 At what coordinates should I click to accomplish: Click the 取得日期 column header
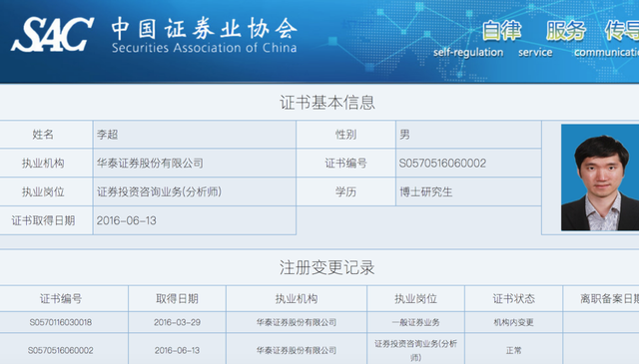[x=177, y=299]
